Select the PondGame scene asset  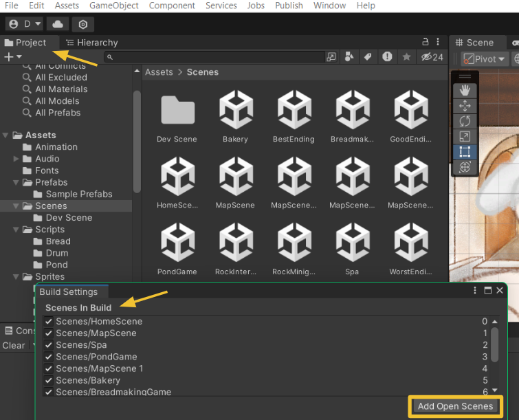click(177, 250)
